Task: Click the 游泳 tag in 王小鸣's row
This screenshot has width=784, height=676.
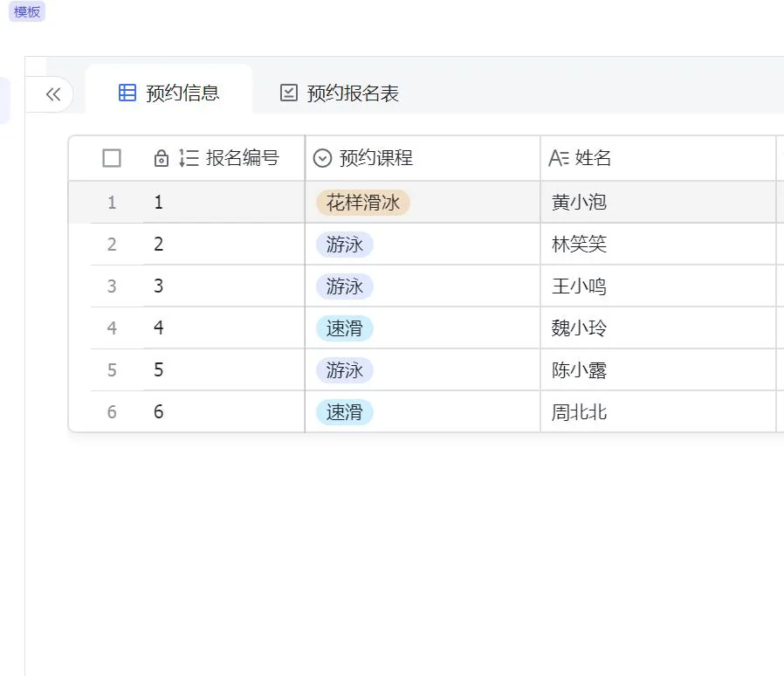Action: [x=345, y=286]
